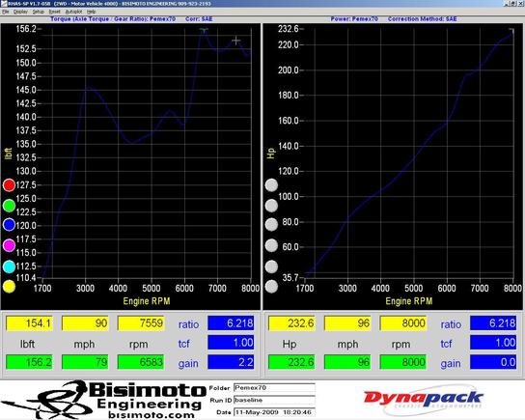Open the Autopilot menu

tap(73, 12)
